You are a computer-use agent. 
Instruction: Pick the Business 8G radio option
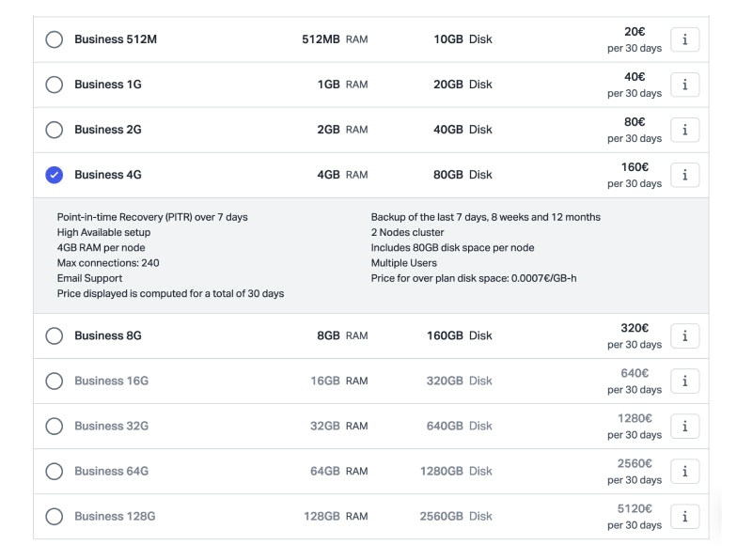55,335
